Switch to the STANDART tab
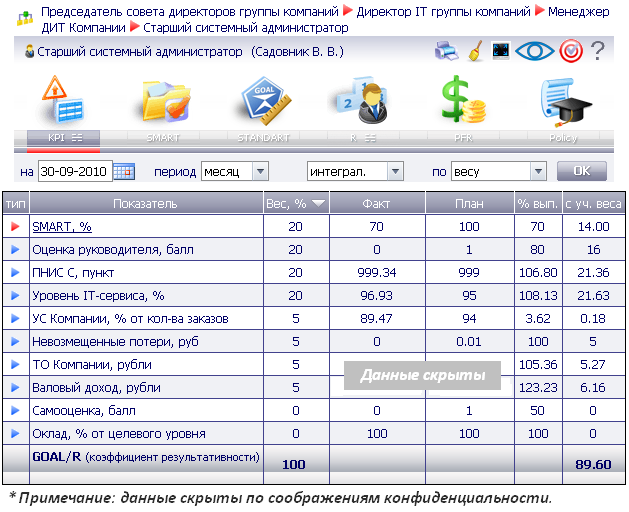Screen dimensions: 629x512 (x=263, y=138)
